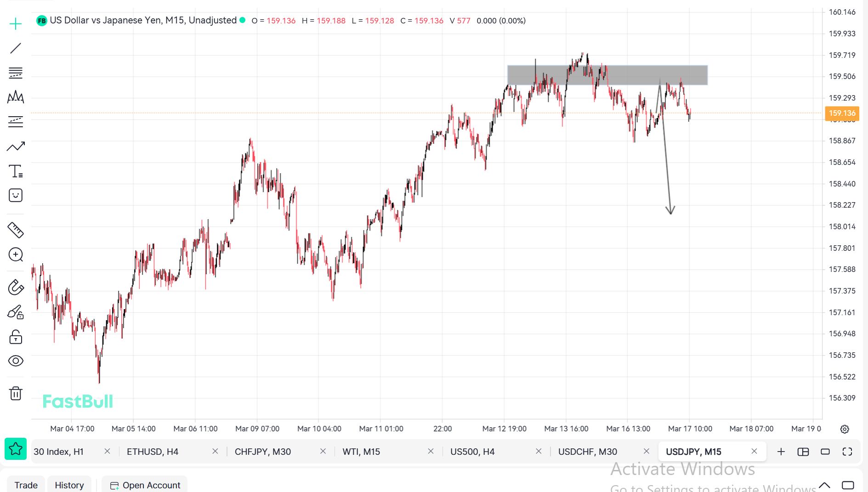
Task: Select the XABCD pattern tool
Action: tap(16, 97)
